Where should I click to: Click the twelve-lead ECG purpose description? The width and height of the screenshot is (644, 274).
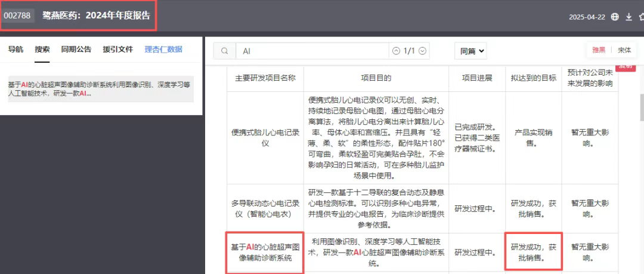(376, 208)
